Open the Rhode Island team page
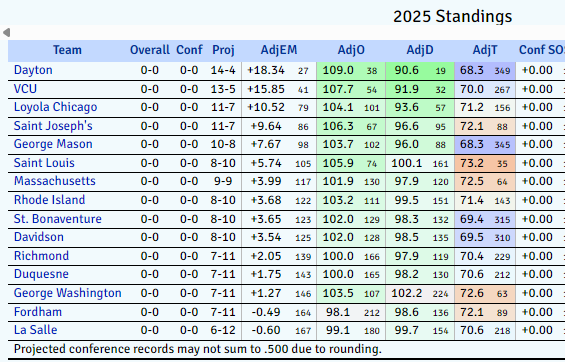Image resolution: width=565 pixels, height=362 pixels. (49, 200)
